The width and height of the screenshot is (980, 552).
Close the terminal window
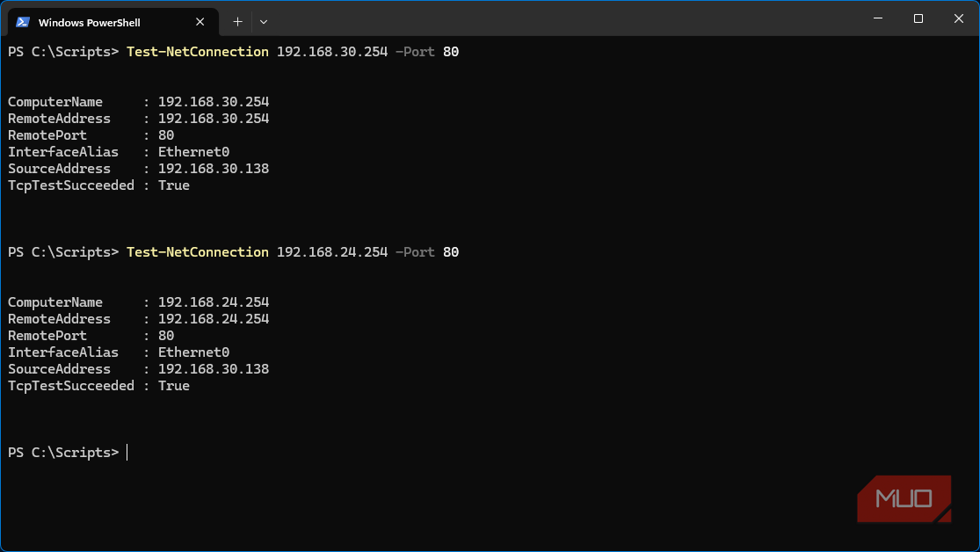click(959, 18)
